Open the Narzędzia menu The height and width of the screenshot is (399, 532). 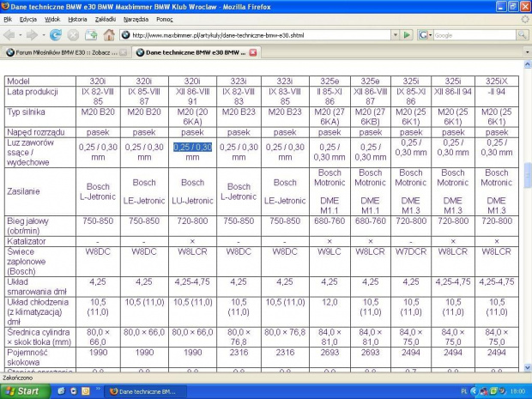[136, 20]
